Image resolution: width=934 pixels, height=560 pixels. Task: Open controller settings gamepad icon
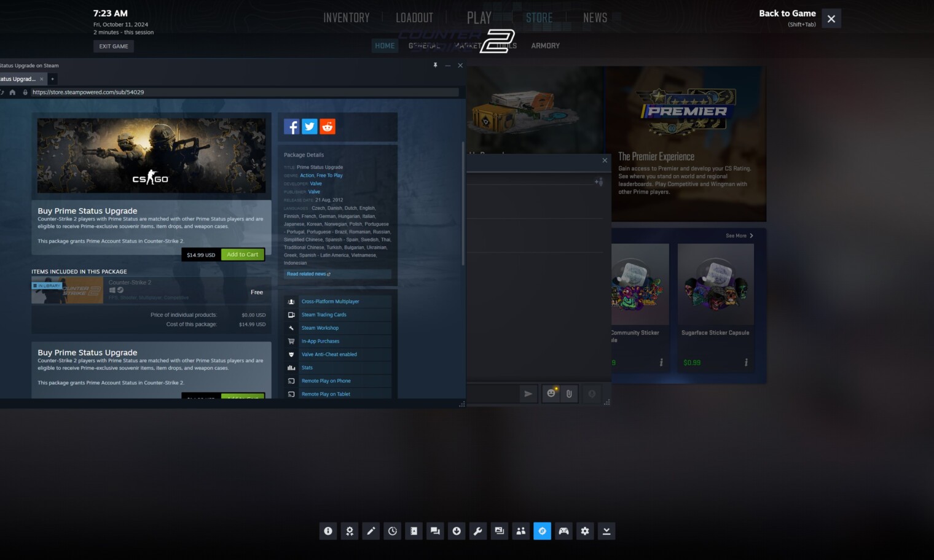point(563,531)
